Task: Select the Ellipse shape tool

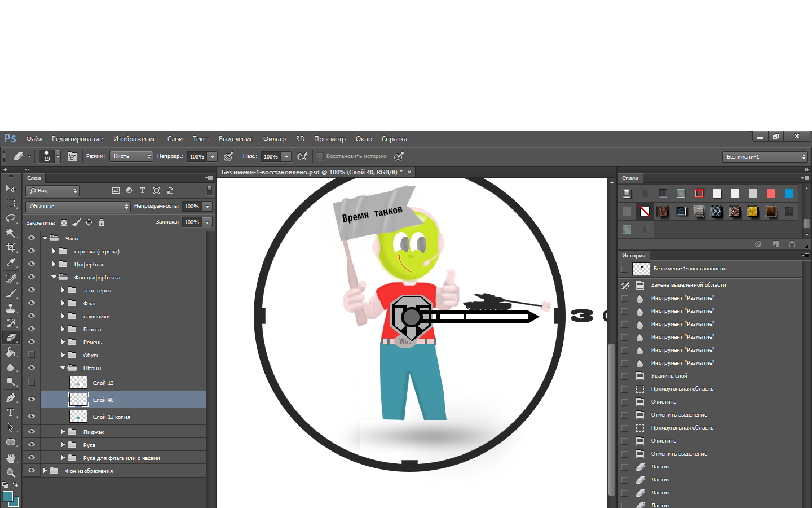Action: click(11, 442)
